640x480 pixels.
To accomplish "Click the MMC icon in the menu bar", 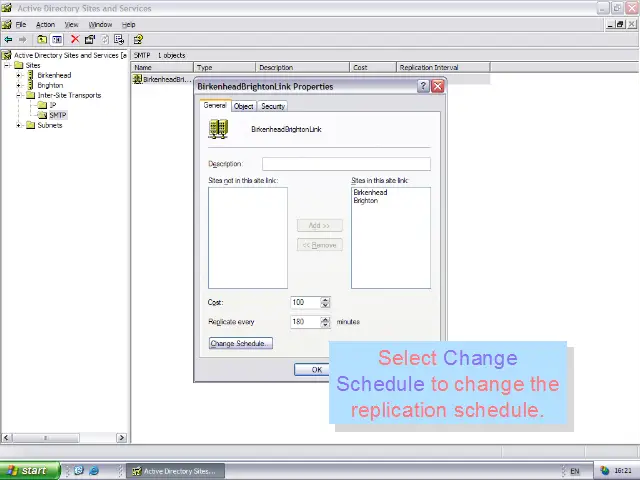I will pyautogui.click(x=7, y=24).
